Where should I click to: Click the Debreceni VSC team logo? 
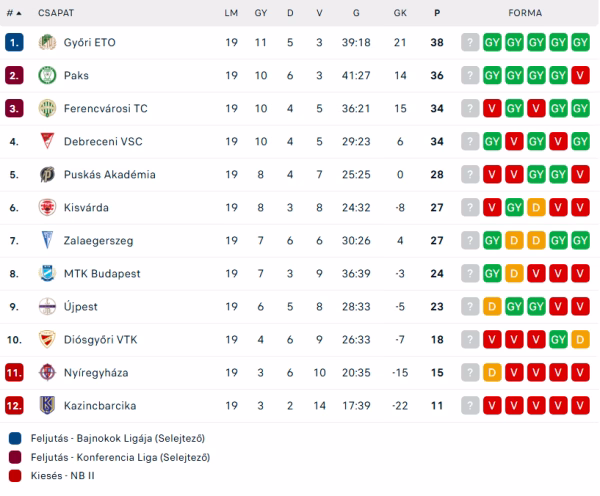(46, 141)
